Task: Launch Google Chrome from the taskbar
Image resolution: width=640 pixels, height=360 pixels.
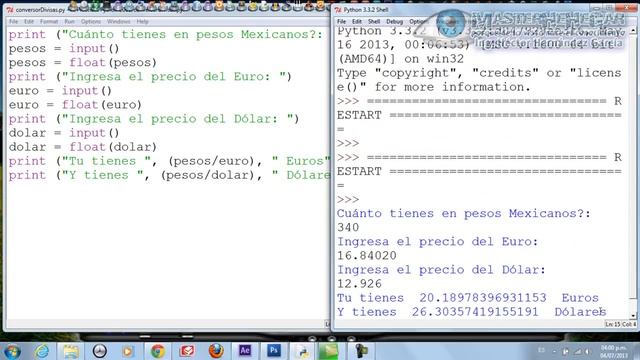Action: tap(158, 351)
